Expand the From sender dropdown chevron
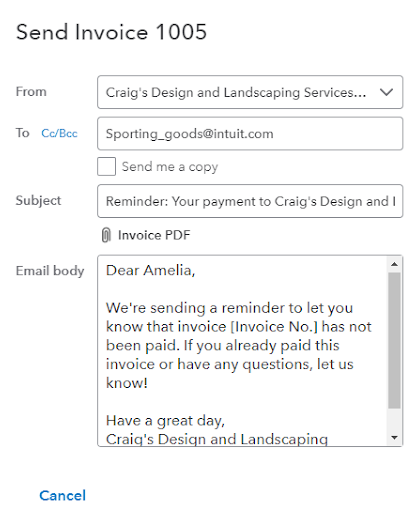The width and height of the screenshot is (412, 520). pos(386,92)
